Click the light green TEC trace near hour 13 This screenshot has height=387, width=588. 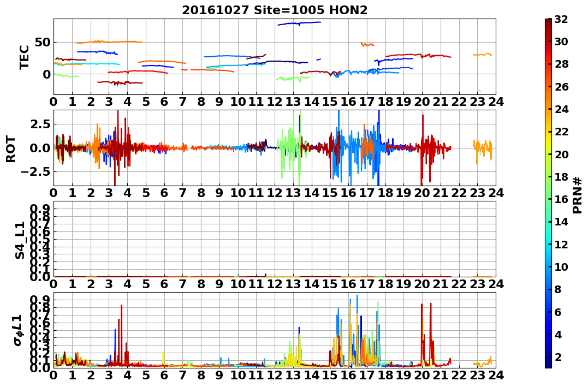point(293,79)
